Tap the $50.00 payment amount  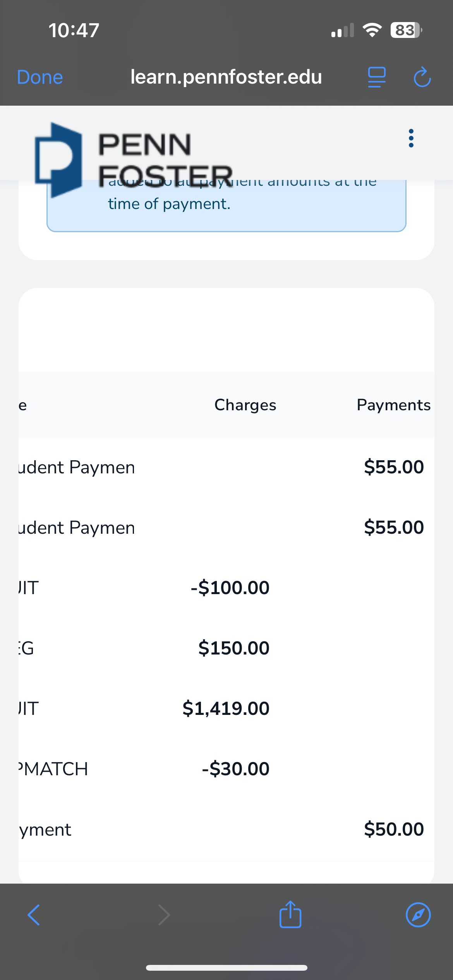[x=394, y=829]
